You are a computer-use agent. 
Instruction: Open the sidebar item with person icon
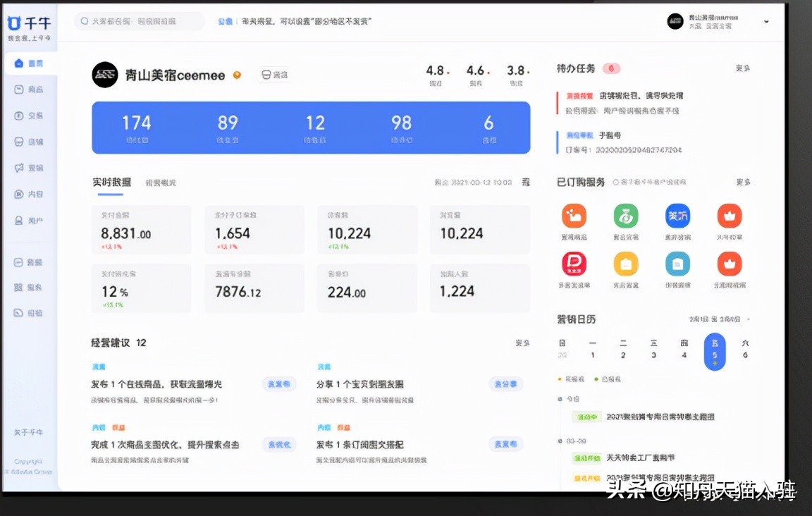[30, 221]
